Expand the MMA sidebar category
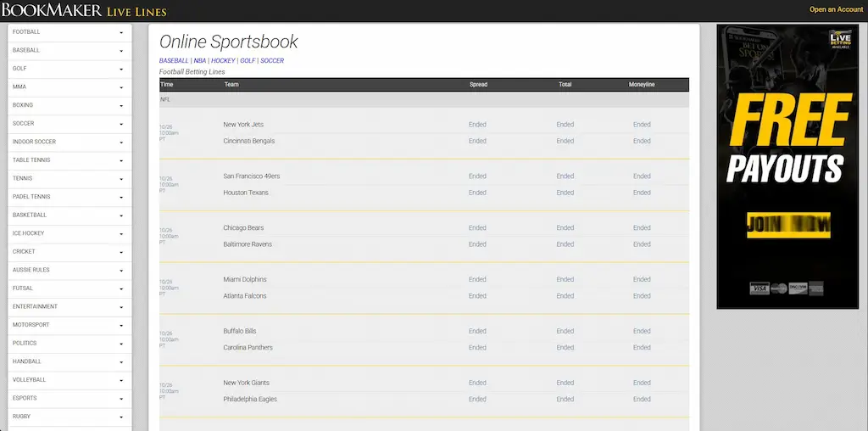868x431 pixels. tap(70, 87)
